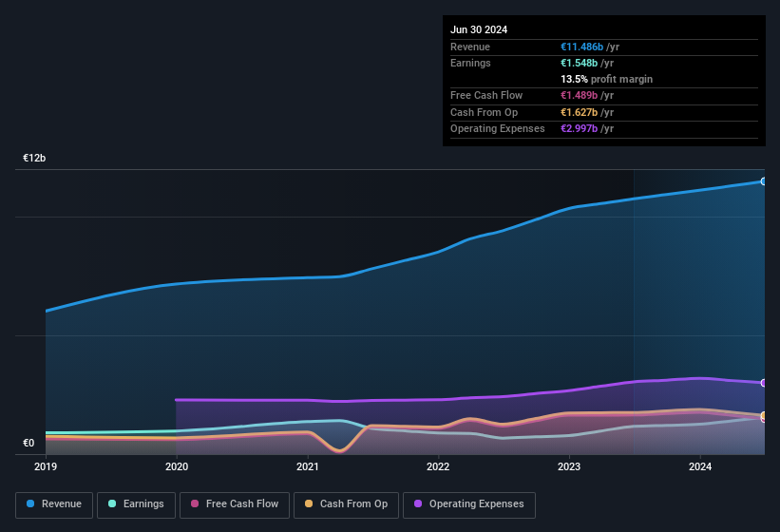
Task: Click the €1.627b cash from op value
Action: [x=579, y=112]
